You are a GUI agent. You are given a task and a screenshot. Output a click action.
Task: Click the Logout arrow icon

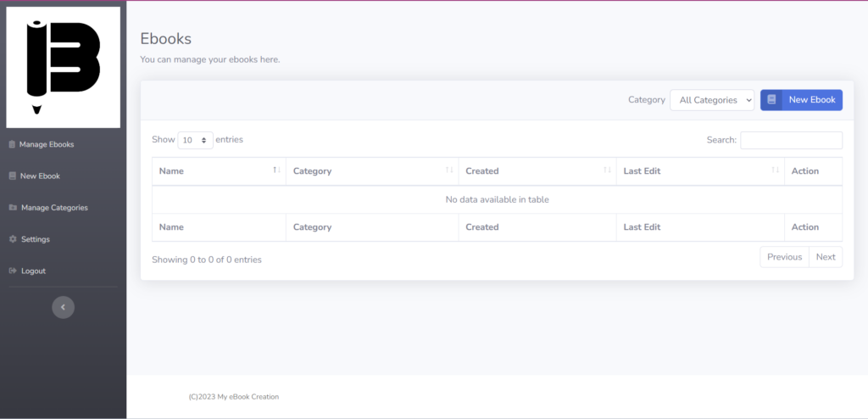[x=13, y=271]
